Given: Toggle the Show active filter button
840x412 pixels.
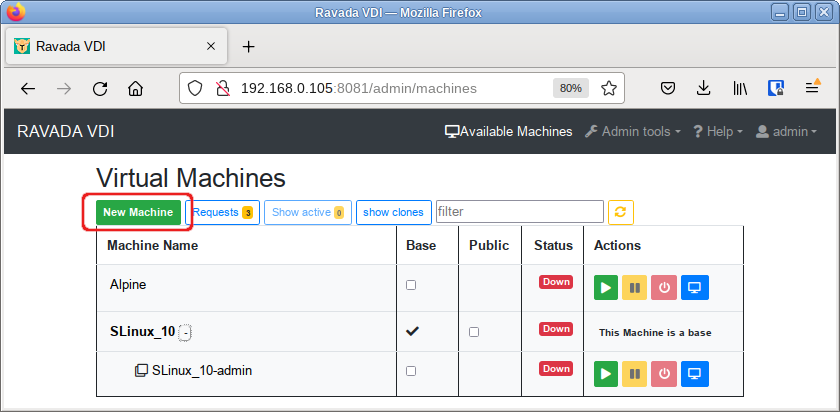Looking at the screenshot, I should tap(308, 212).
